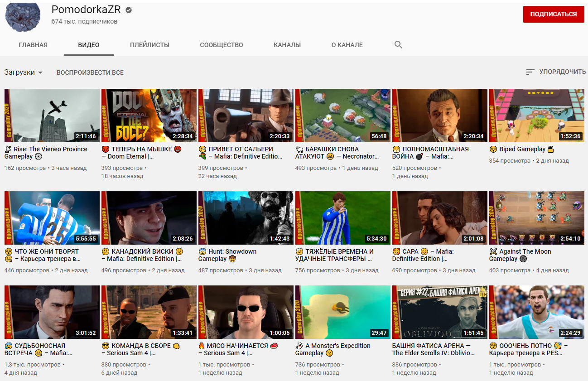
Task: Open the ПРИВЕТ ОТ САЛЬЕРИ video title
Action: [241, 153]
